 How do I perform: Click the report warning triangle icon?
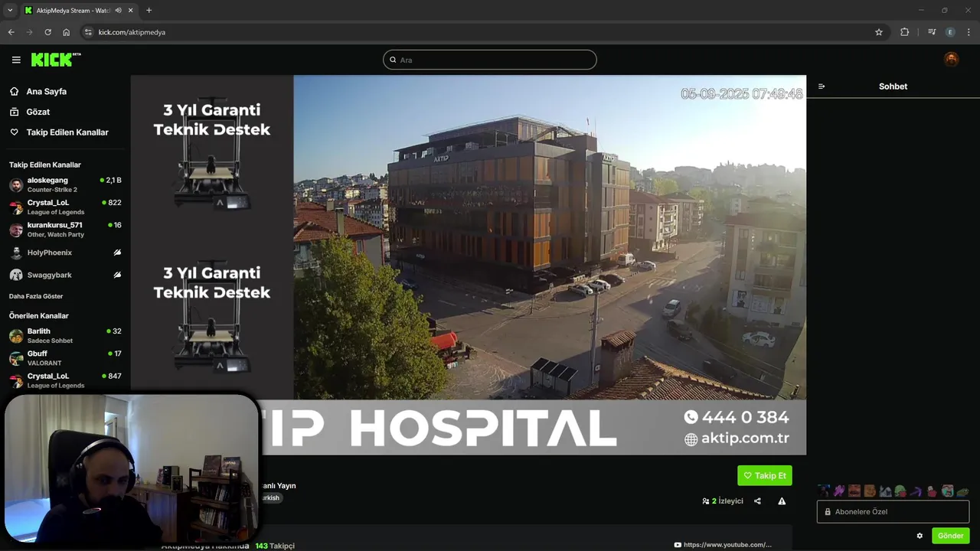[782, 501]
